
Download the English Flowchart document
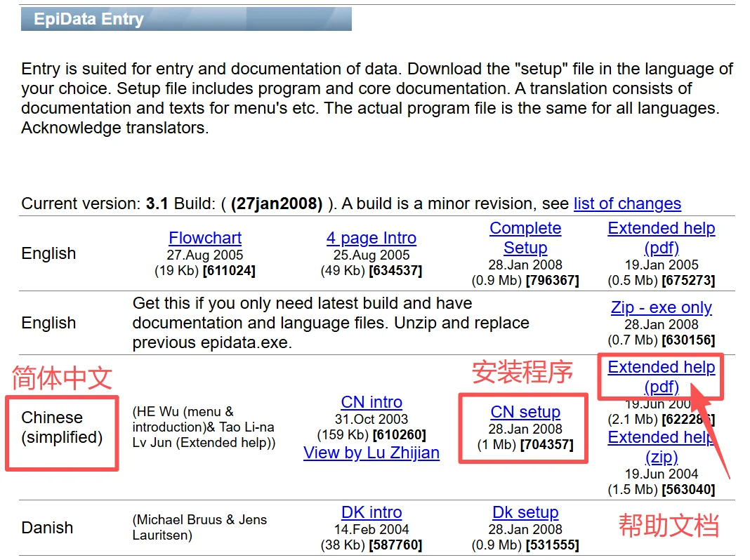pos(205,237)
